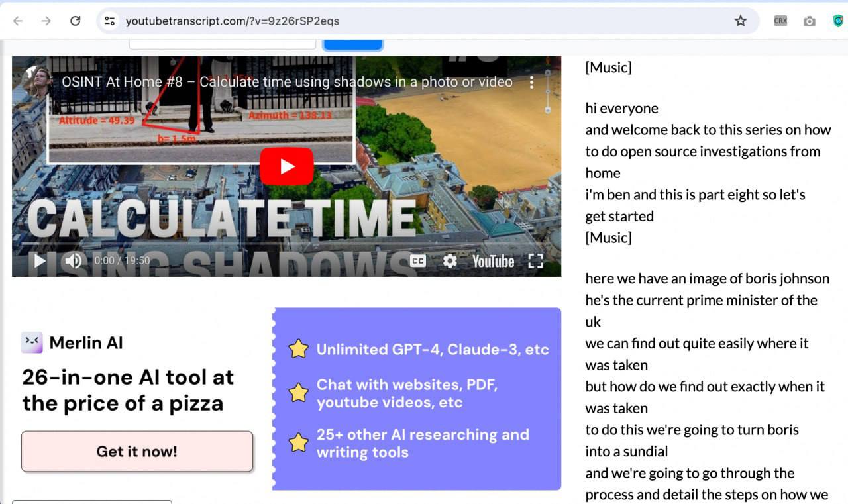The image size is (848, 504).
Task: Click '26-in-one AI tool' ad headline
Action: coord(128,390)
